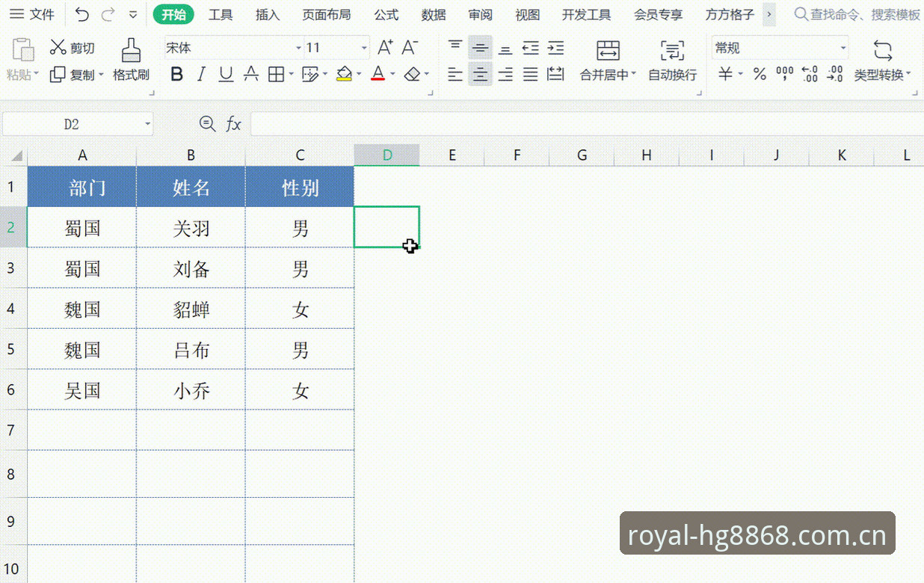
Task: Expand more ribbon tabs chevron
Action: point(769,14)
